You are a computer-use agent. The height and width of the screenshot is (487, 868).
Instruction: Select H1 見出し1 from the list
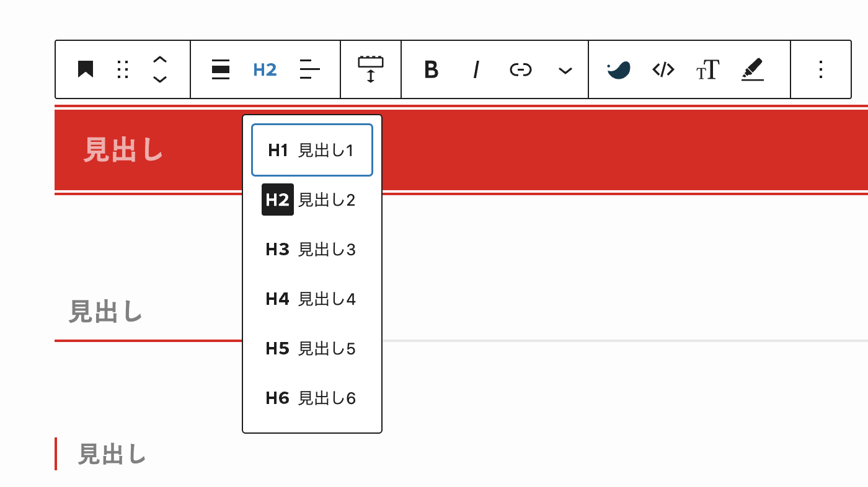(311, 151)
